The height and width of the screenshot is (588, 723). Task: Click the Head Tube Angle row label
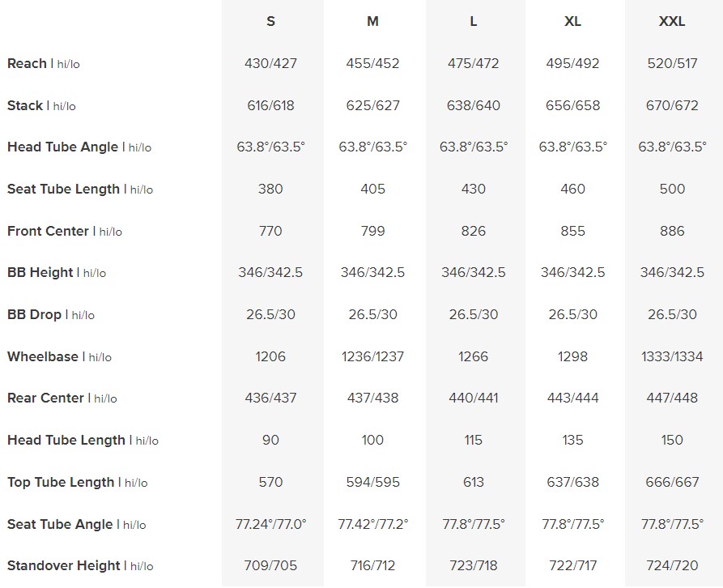(63, 147)
